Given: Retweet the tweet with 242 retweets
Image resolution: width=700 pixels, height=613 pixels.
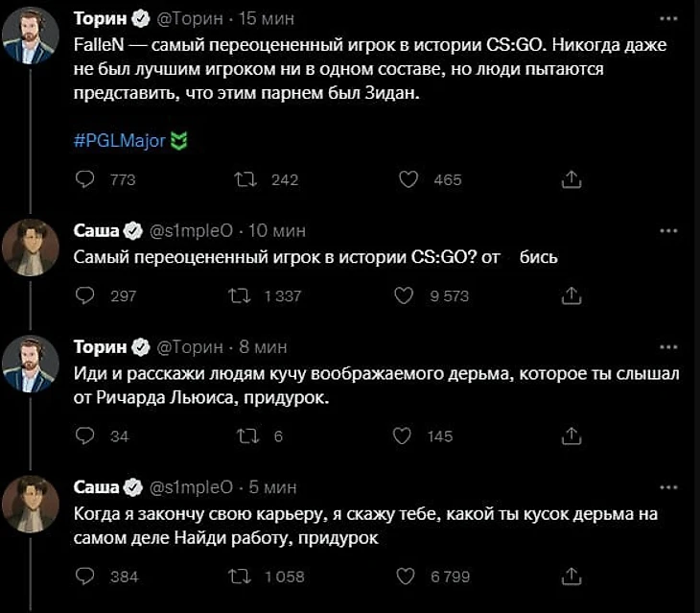Looking at the screenshot, I should click(245, 179).
